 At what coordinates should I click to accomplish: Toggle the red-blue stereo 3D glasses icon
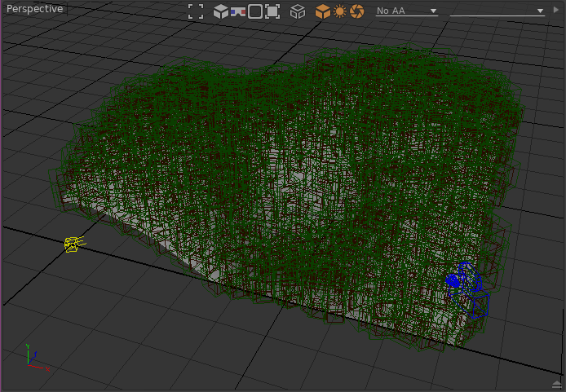coord(238,11)
